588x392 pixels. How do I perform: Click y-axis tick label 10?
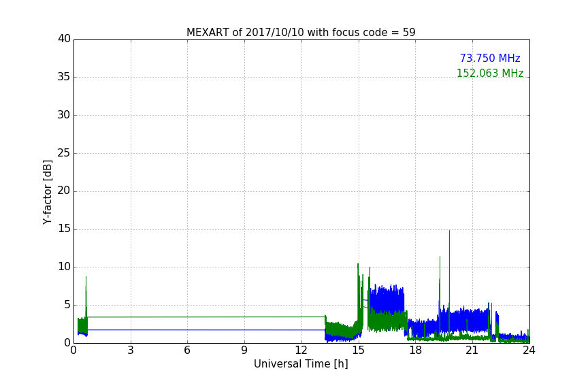point(64,267)
